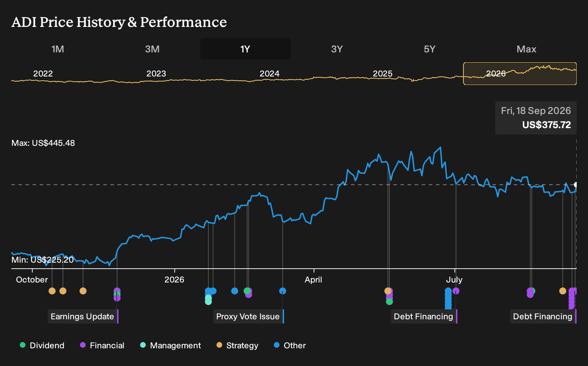This screenshot has height=366, width=588.
Task: Jump to 2025 in the overview strip
Action: pos(382,74)
